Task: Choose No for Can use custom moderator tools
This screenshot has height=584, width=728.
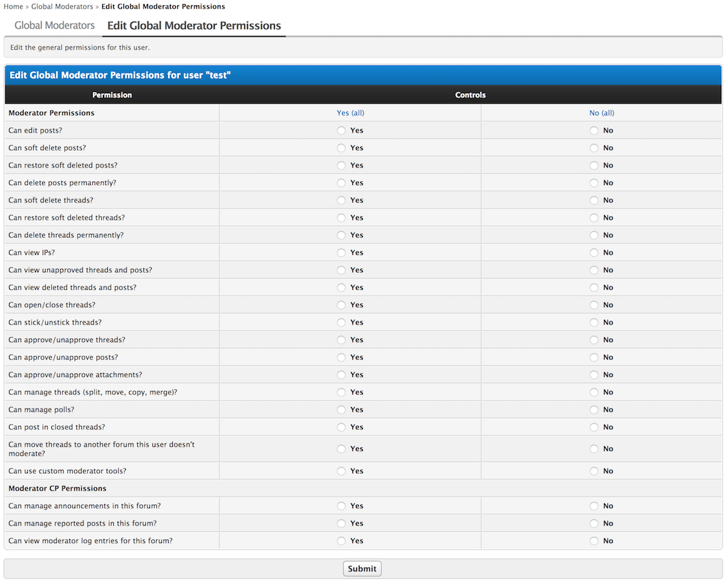Action: [594, 471]
